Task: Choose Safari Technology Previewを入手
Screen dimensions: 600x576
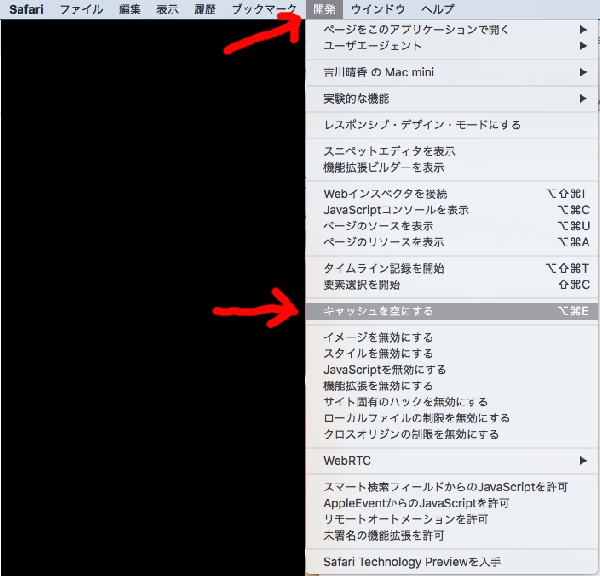Action: click(x=452, y=562)
